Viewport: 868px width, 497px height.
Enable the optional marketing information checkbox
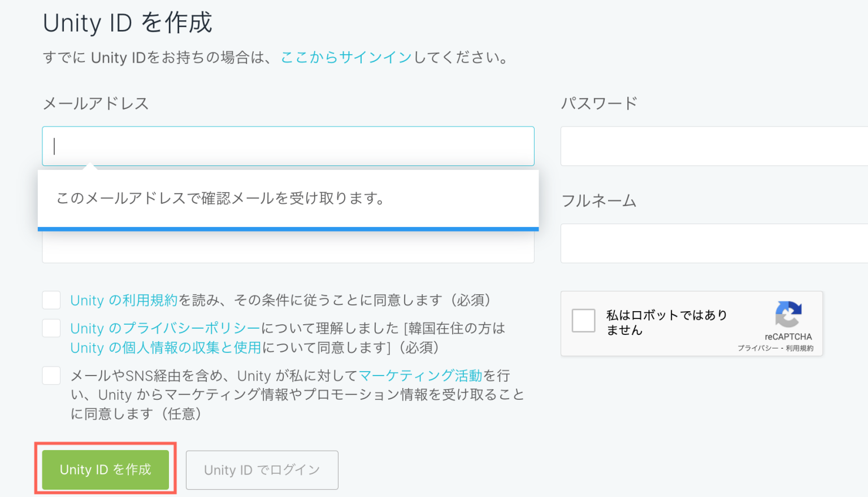click(x=51, y=376)
